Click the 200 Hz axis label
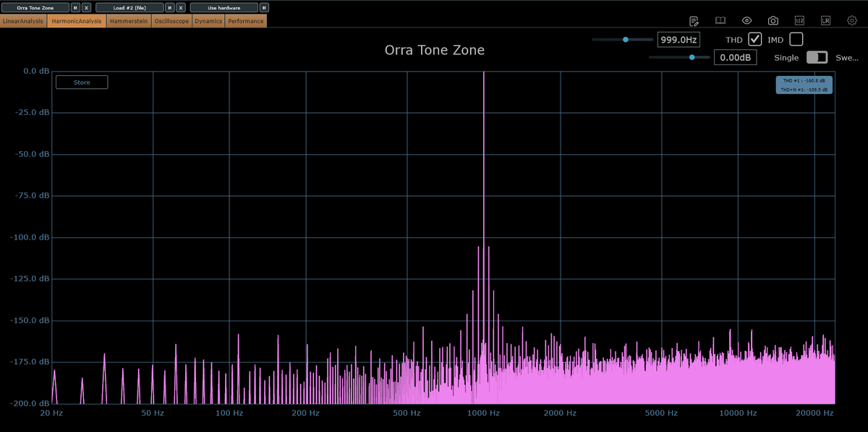868x432 pixels. click(x=305, y=413)
